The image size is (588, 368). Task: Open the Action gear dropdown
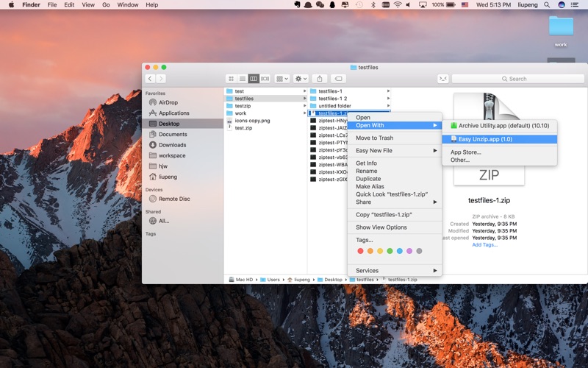301,79
